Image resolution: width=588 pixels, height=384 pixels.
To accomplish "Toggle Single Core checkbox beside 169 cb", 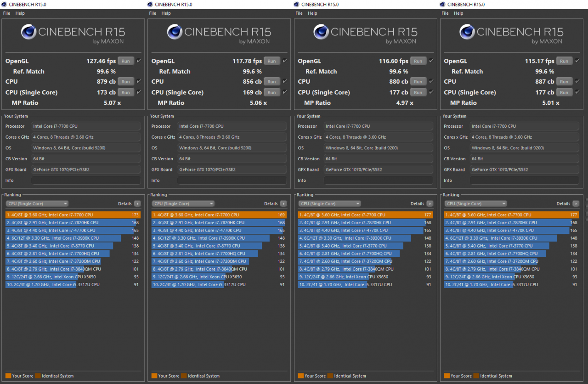I will (x=285, y=92).
